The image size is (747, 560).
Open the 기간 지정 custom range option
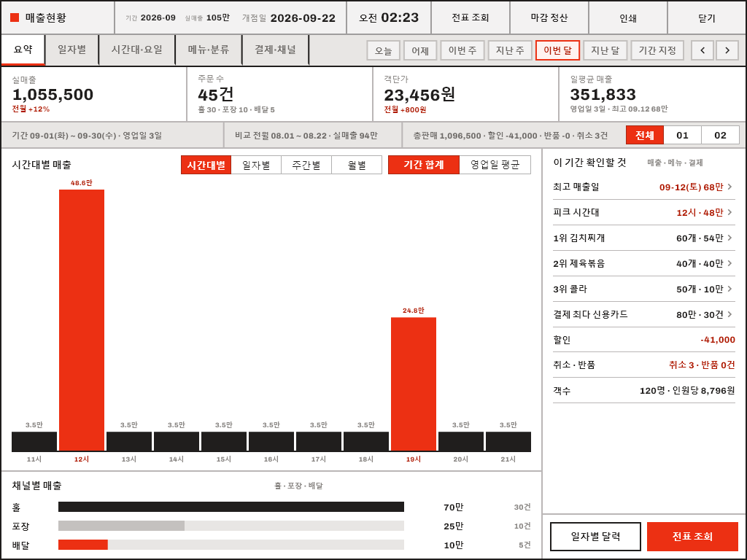pos(657,50)
